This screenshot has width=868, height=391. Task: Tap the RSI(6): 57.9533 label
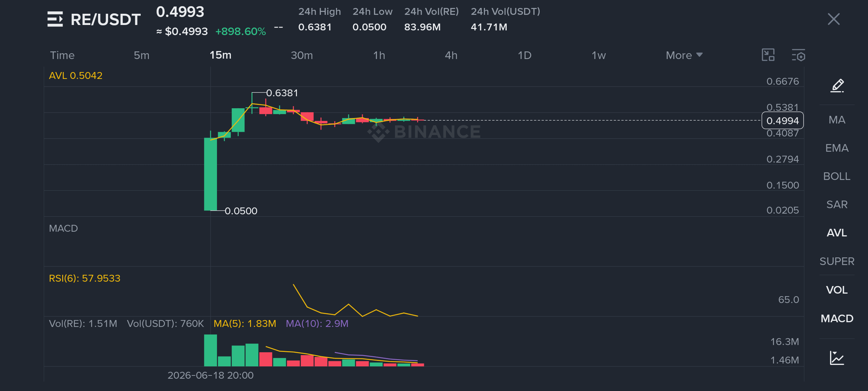[85, 278]
